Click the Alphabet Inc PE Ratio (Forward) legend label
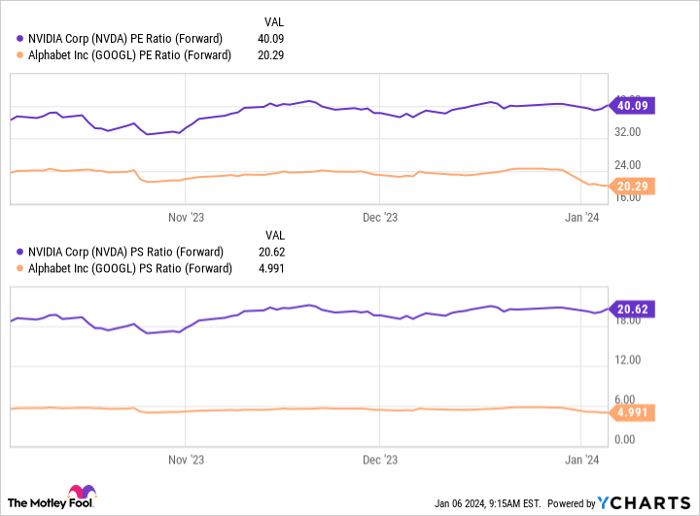The image size is (700, 516). point(130,55)
